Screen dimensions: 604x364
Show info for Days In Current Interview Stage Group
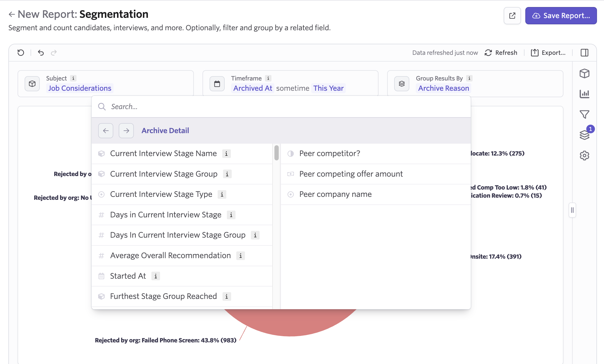255,235
